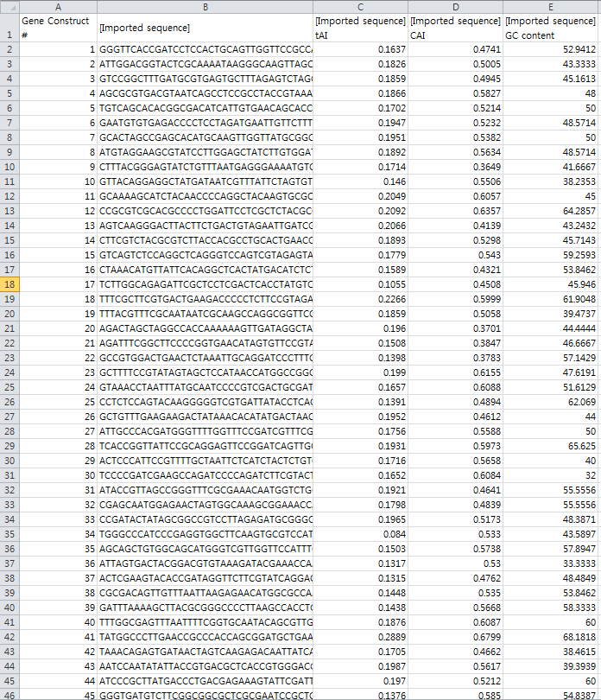Click the '[Imported sequence]' header in column B
This screenshot has height=700, width=601.
[206, 28]
